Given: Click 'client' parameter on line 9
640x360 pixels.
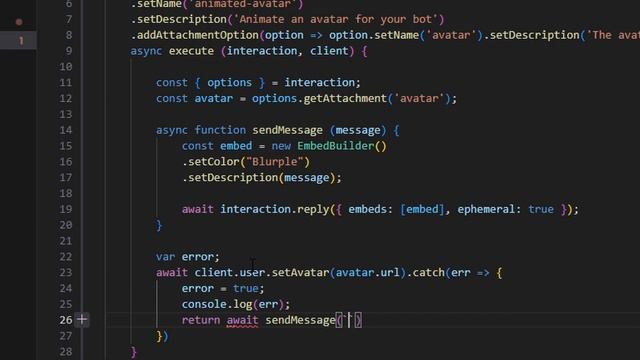Looking at the screenshot, I should 329,51.
